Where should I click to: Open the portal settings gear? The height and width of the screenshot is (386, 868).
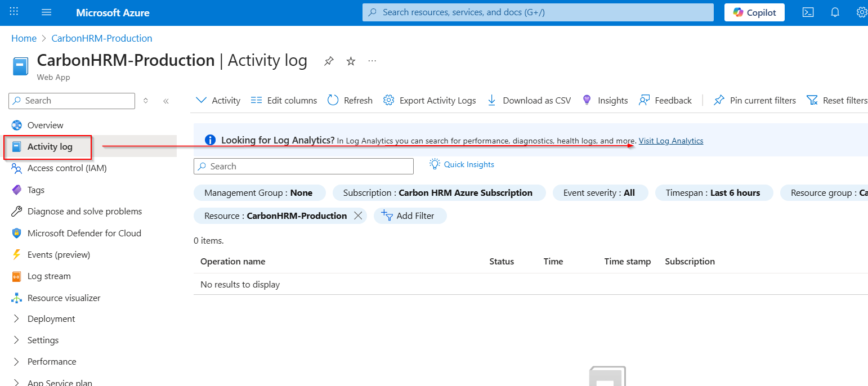point(862,12)
